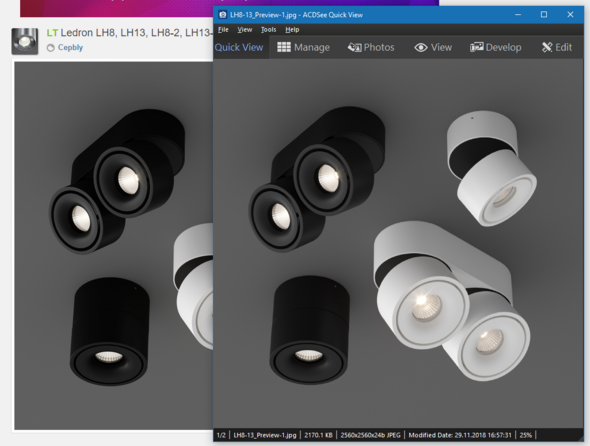Image resolution: width=590 pixels, height=446 pixels.
Task: Switch to Photos mode
Action: coord(371,47)
